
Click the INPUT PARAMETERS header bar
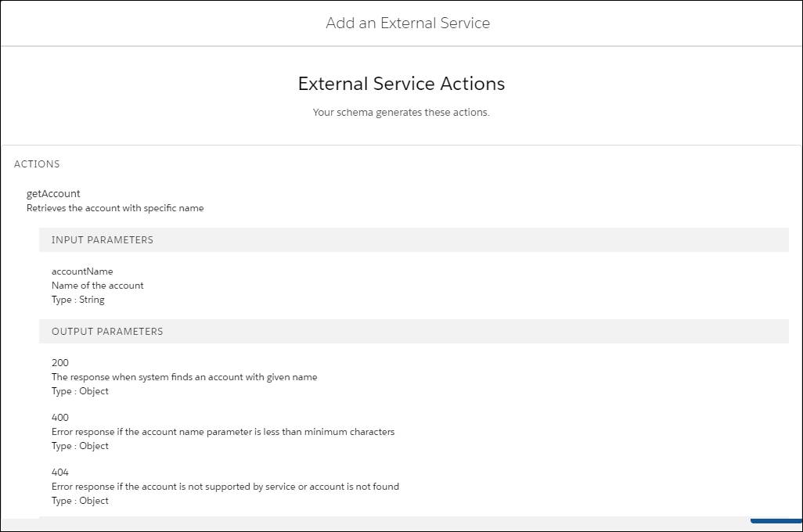414,239
